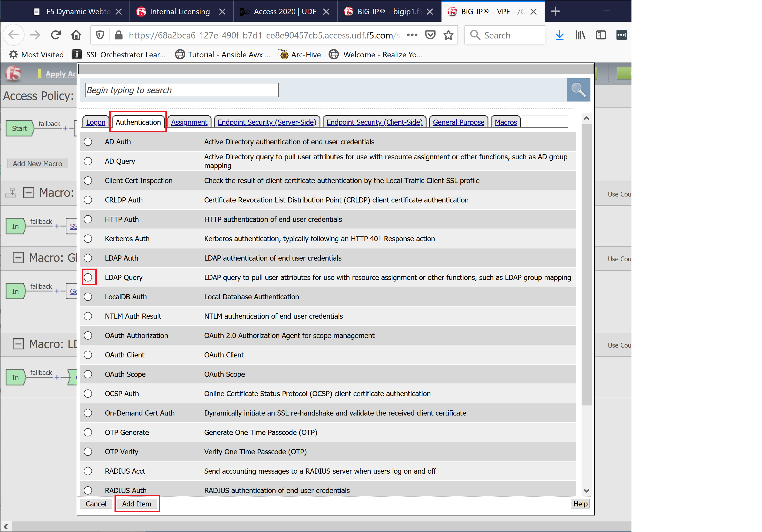The width and height of the screenshot is (762, 532).
Task: Bookmark this page with star icon
Action: click(x=448, y=35)
